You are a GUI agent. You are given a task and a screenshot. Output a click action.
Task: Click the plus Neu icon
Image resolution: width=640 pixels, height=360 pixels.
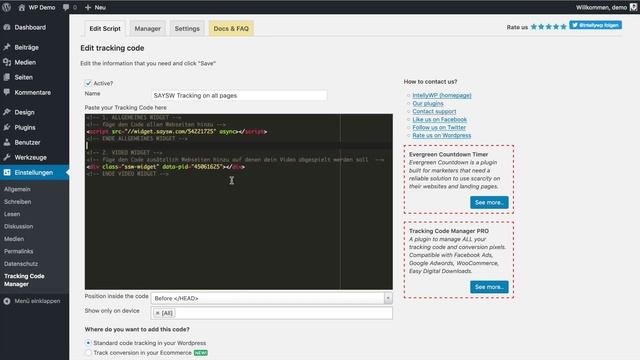(88, 7)
